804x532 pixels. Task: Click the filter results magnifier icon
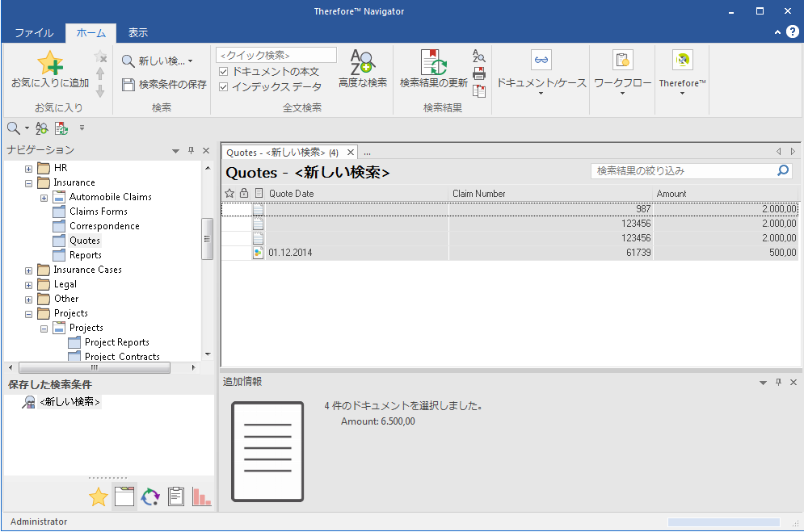pos(783,170)
